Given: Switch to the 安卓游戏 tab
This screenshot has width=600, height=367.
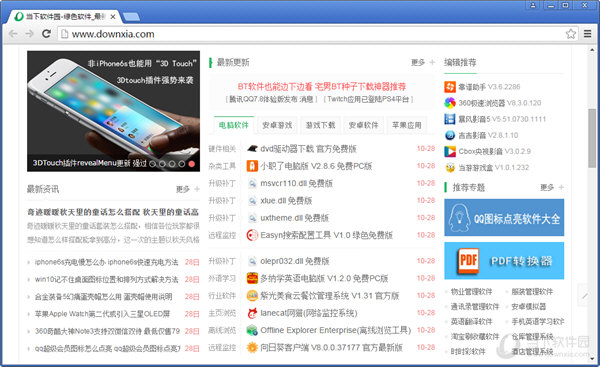Looking at the screenshot, I should click(277, 125).
